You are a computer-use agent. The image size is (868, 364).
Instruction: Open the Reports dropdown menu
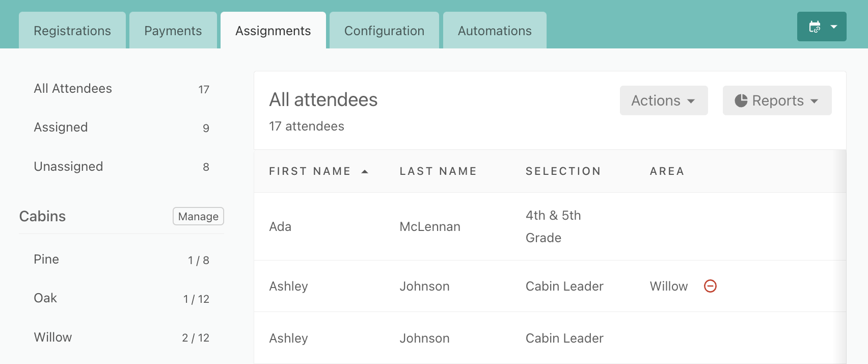pos(777,100)
